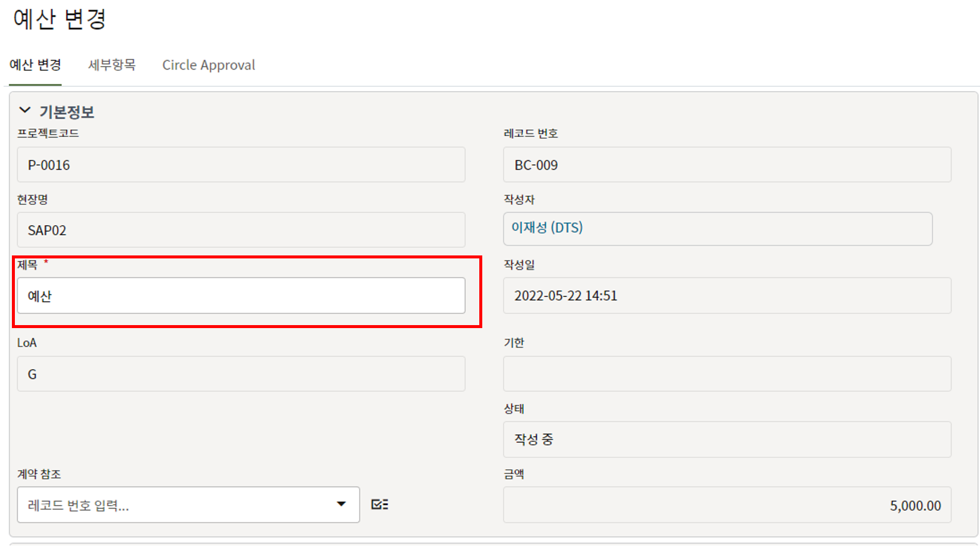This screenshot has height=546, width=980.
Task: Click the 레코드 번호 입력 combo box field
Action: click(x=179, y=505)
